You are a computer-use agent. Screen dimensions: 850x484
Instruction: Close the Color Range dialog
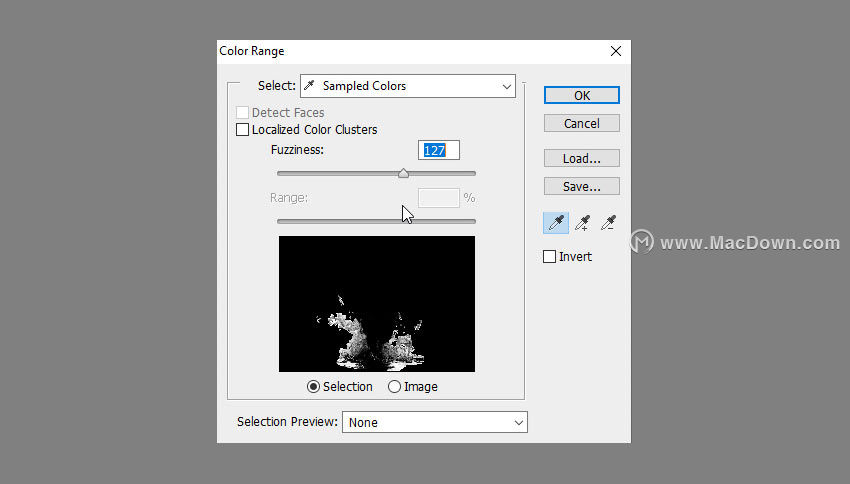pyautogui.click(x=616, y=51)
